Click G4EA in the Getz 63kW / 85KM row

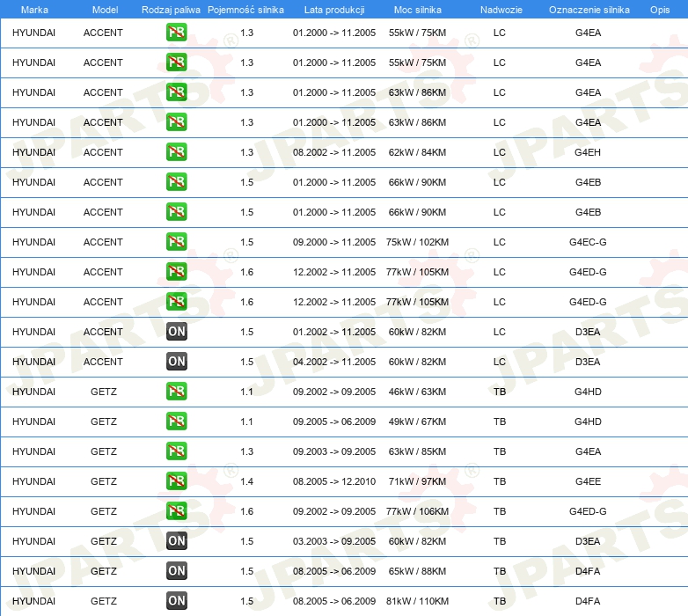pyautogui.click(x=588, y=451)
